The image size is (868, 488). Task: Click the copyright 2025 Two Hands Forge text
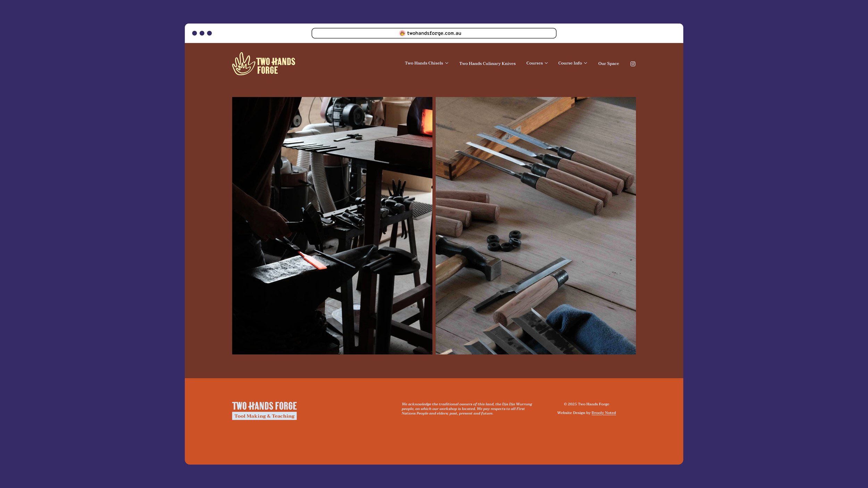(586, 404)
